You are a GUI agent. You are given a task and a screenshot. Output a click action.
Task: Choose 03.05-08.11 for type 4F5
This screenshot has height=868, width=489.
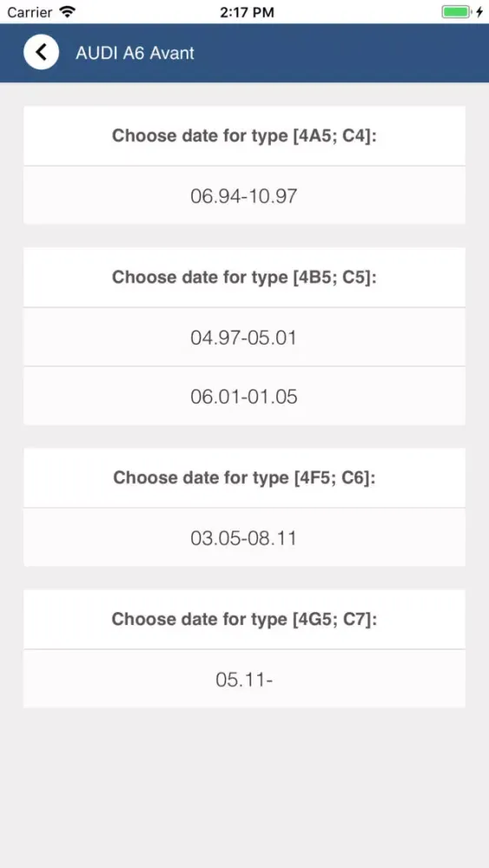point(244,537)
